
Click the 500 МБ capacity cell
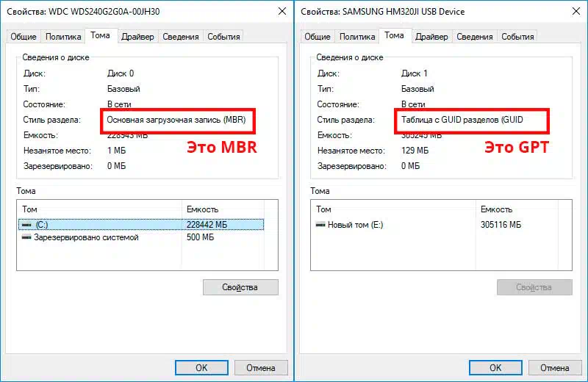[200, 237]
